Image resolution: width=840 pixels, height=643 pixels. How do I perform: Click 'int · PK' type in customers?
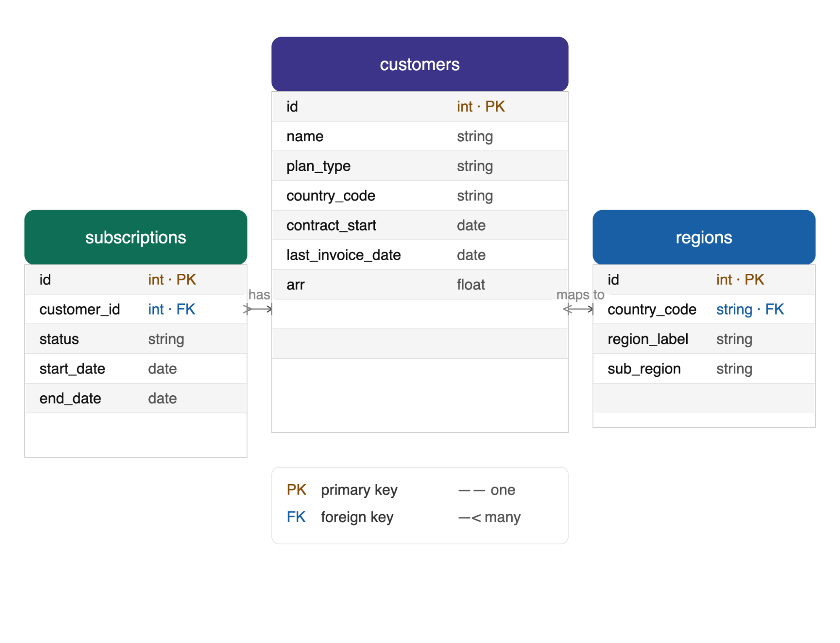tap(481, 106)
